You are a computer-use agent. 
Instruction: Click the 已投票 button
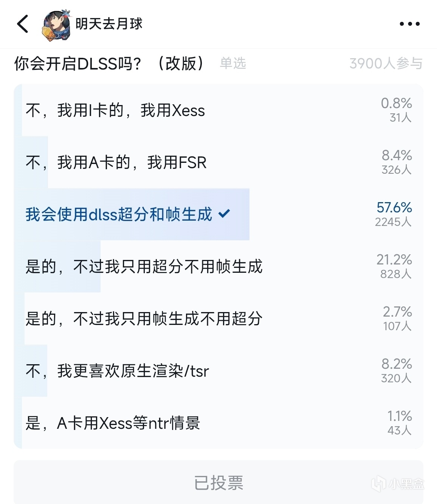218,483
